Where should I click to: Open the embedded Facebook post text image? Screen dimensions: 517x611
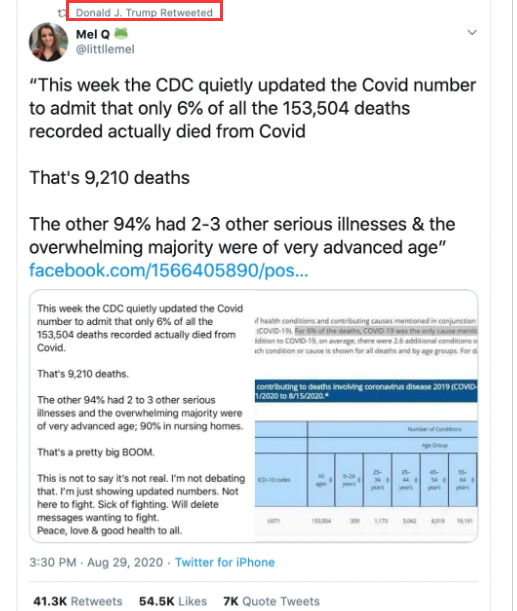(142, 416)
